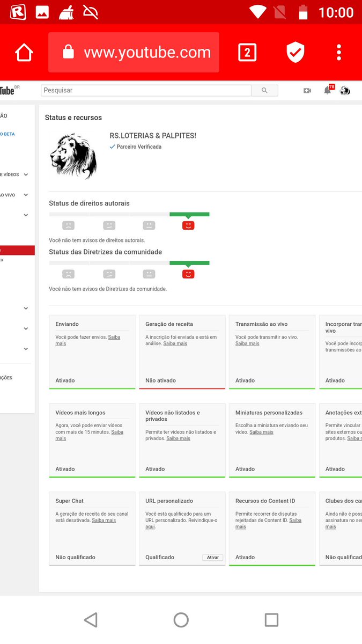This screenshot has height=644, width=362.
Task: Click the Recursos do Content ID card title
Action: [x=265, y=501]
